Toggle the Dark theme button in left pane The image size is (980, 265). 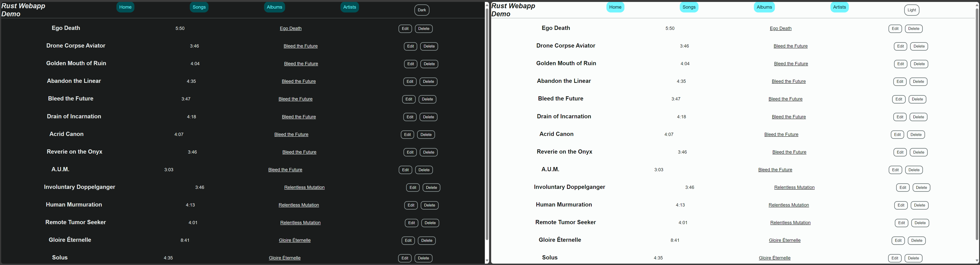(x=421, y=10)
